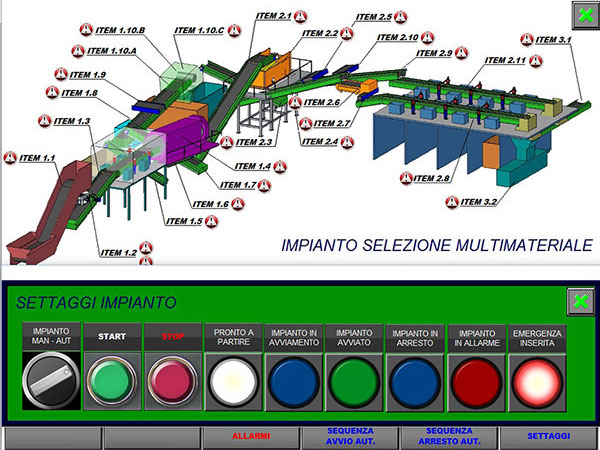The height and width of the screenshot is (450, 600).
Task: Select the warning icon beside ITEM 1.3
Action: tap(44, 121)
